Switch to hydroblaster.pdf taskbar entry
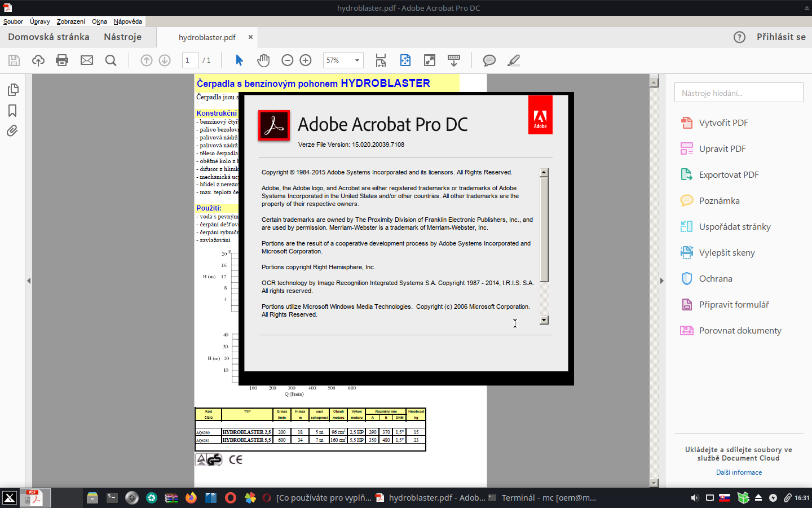 (430, 498)
